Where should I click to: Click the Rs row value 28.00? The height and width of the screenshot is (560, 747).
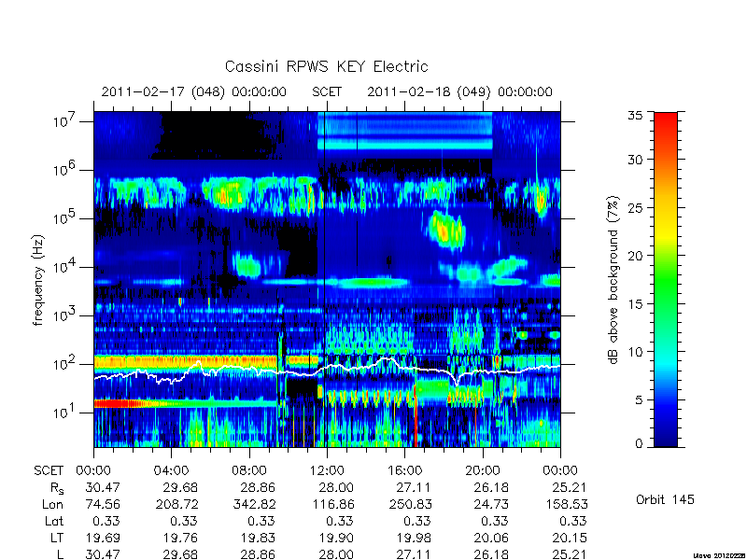336,487
